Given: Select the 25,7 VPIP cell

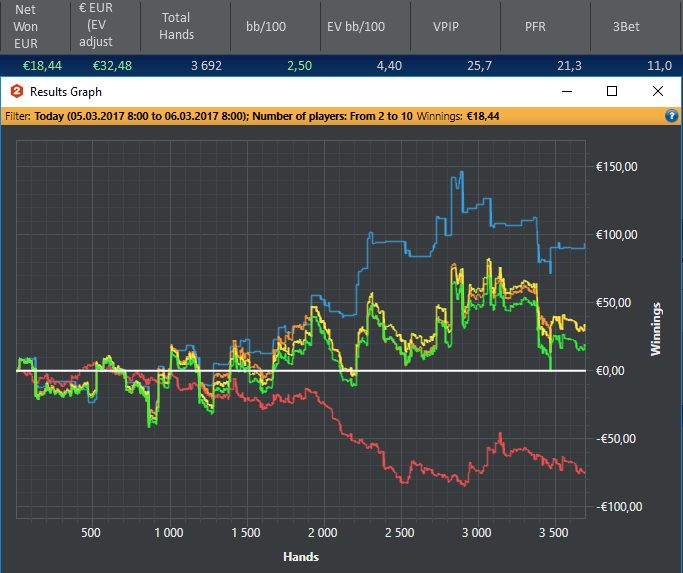Looking at the screenshot, I should (480, 66).
